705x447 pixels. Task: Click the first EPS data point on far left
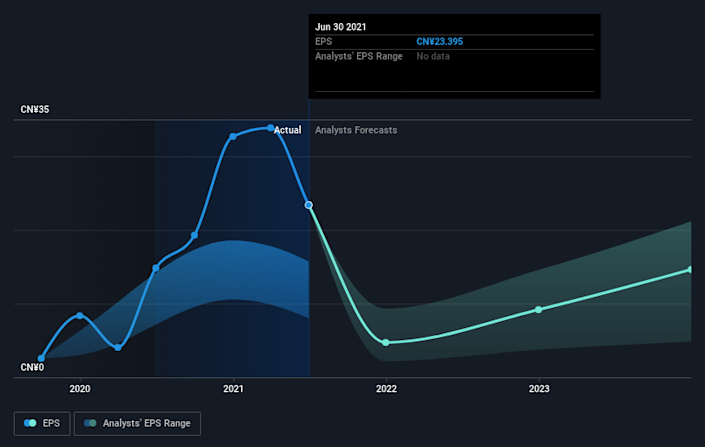(x=42, y=358)
